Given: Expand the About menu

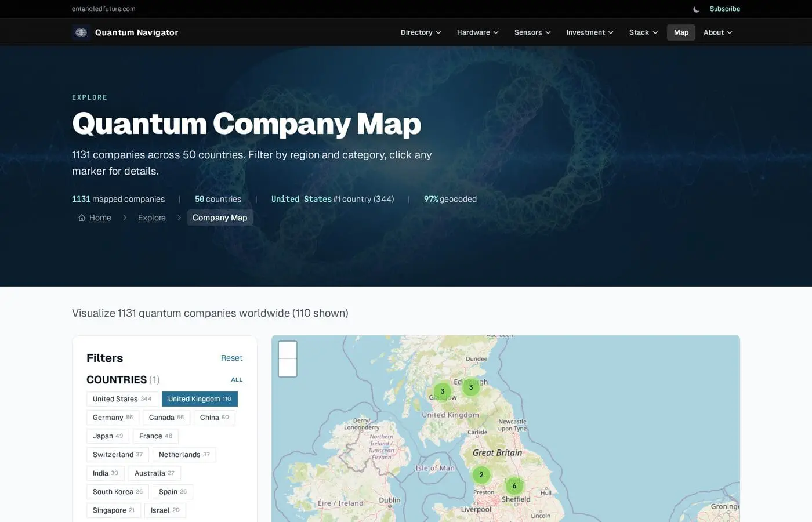Looking at the screenshot, I should 717,32.
